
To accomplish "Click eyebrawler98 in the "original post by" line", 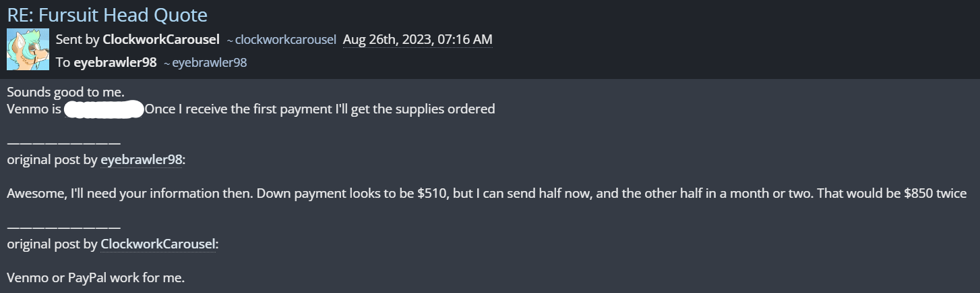I will click(x=142, y=160).
